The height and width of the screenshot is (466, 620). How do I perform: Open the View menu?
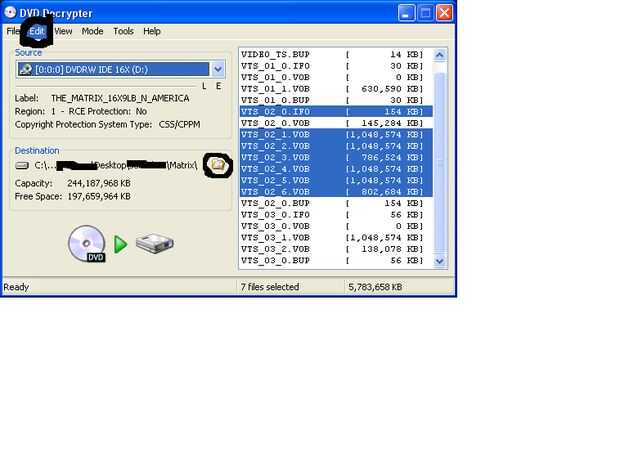click(63, 31)
